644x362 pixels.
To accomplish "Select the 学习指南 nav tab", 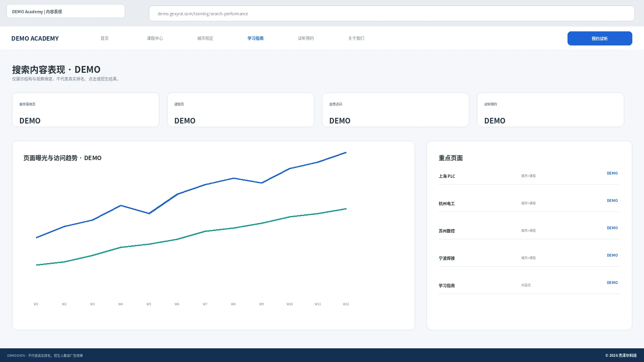I will coord(256,38).
